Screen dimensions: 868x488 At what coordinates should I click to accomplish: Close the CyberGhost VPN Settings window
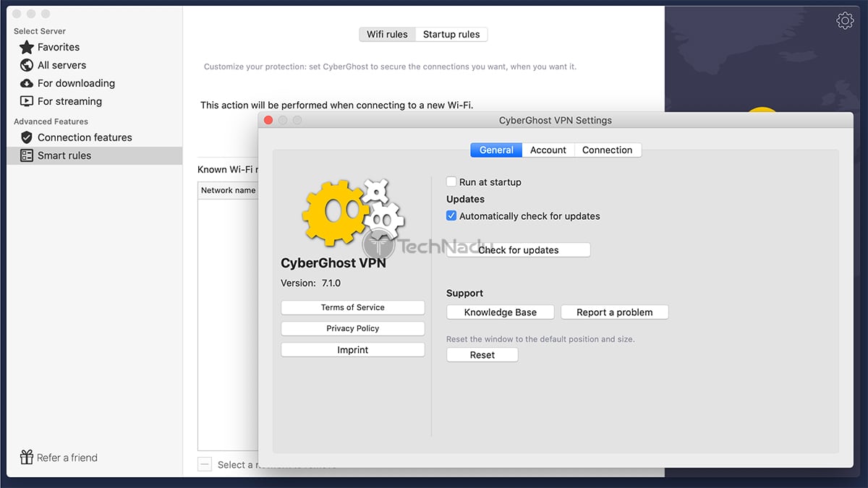point(268,120)
